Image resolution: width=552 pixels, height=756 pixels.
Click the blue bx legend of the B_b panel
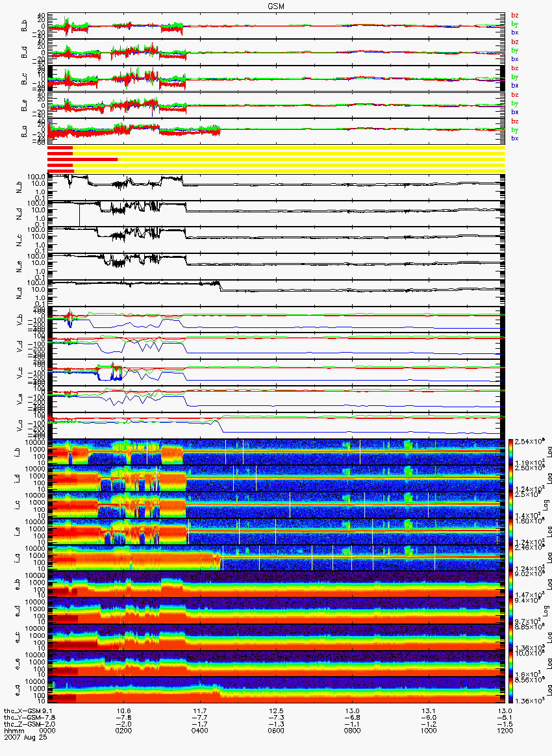[515, 32]
